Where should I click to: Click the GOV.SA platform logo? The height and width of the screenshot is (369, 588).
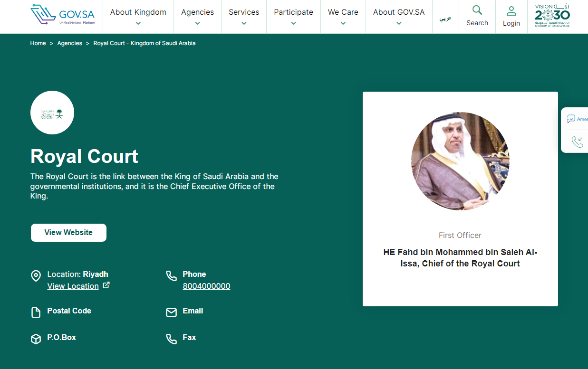pyautogui.click(x=62, y=15)
